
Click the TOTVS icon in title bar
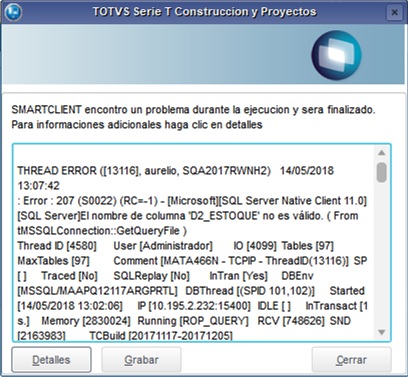[x=14, y=12]
